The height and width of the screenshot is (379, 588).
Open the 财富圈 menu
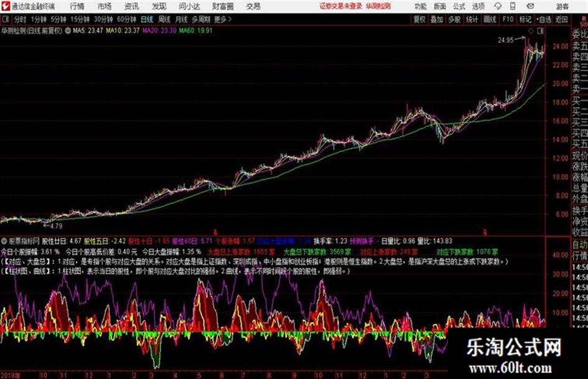coord(223,6)
